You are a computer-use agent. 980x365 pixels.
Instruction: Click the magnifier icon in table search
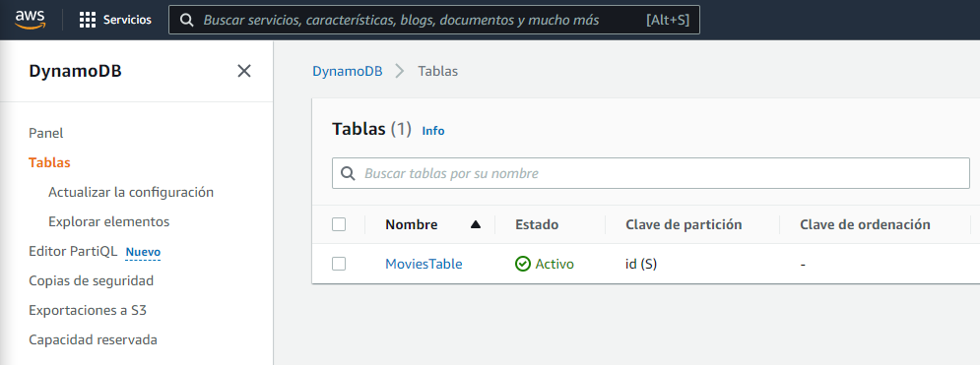tap(348, 173)
